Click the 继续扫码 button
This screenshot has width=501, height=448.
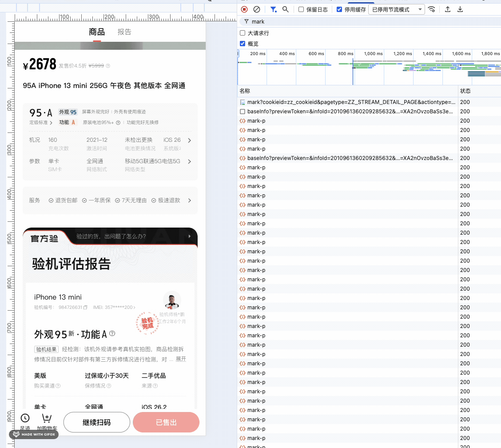click(96, 422)
